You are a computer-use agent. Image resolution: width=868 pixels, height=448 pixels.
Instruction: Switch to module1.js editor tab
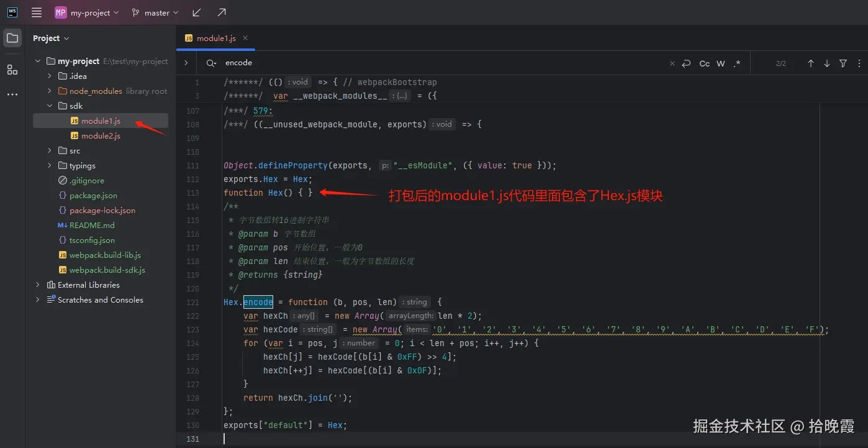tap(216, 39)
